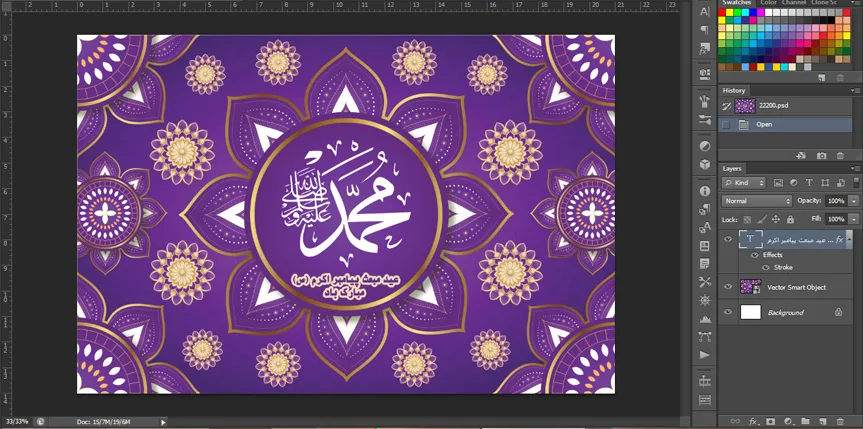Image resolution: width=863 pixels, height=429 pixels.
Task: Expand the Opacity slider dropdown arrow
Action: pos(854,201)
